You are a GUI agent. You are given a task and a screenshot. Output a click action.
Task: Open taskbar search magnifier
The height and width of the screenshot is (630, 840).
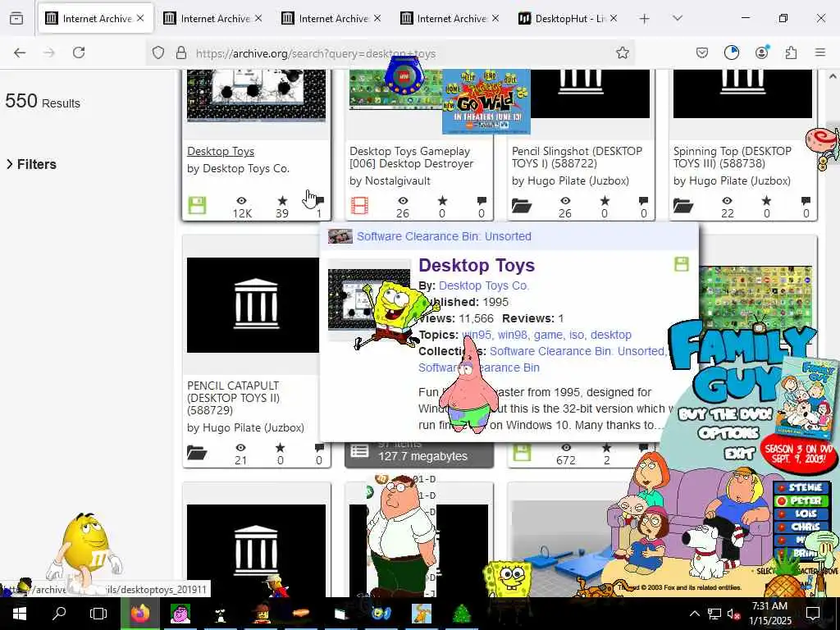click(59, 614)
